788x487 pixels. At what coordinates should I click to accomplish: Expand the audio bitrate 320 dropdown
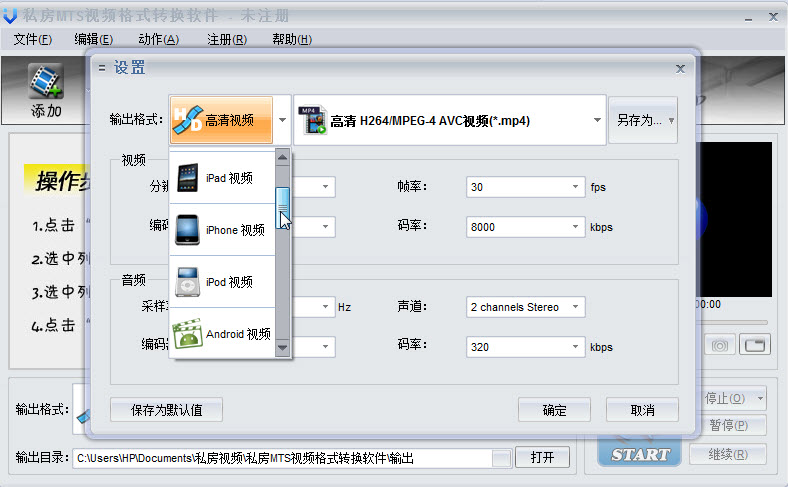(575, 347)
